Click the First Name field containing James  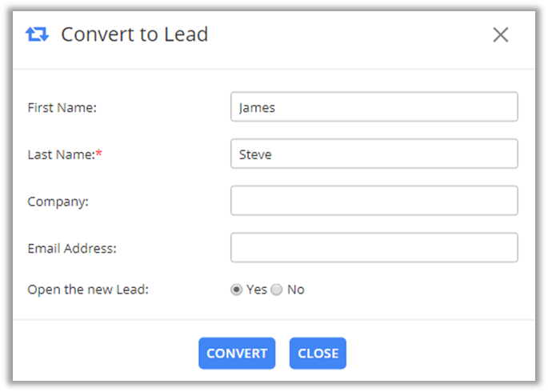coord(374,107)
